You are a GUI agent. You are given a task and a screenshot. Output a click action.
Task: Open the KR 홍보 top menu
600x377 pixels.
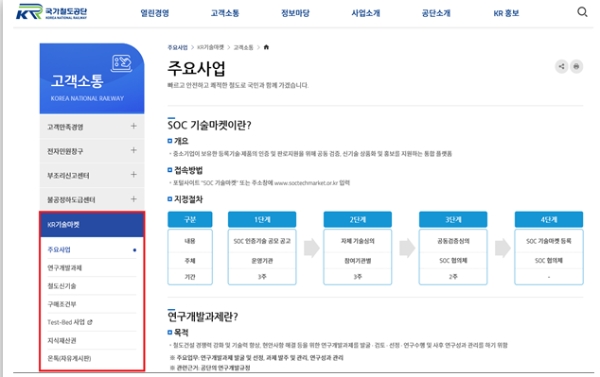pos(506,13)
